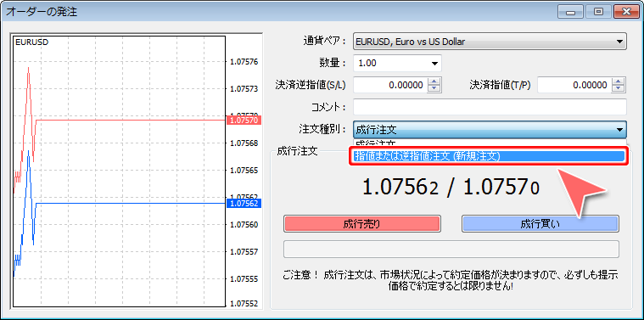644x320 pixels.
Task: Decrease the 決済指値(T/P) value with down arrow
Action: 619,89
